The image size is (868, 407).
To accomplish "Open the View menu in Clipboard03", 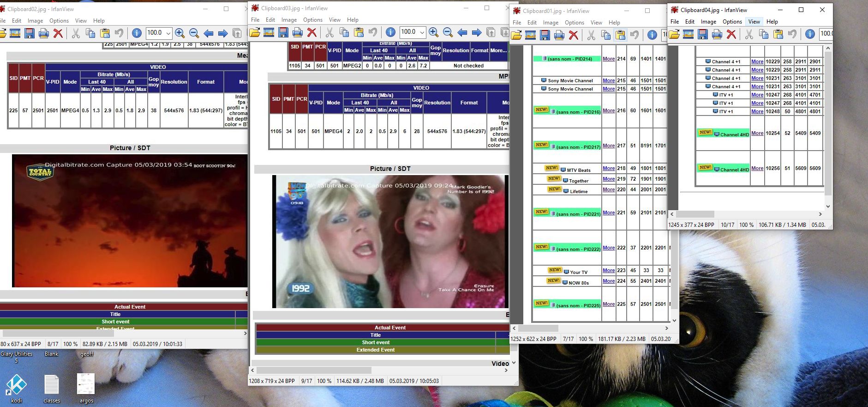I will [x=335, y=20].
